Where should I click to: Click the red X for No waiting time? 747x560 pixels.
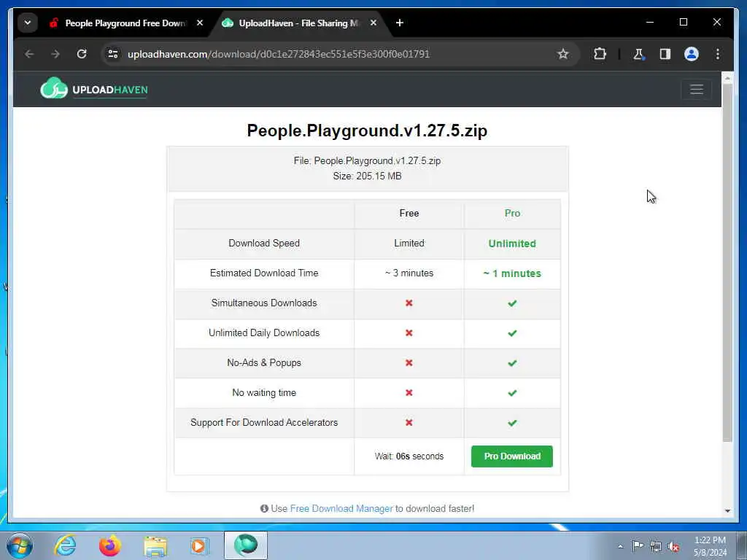409,393
